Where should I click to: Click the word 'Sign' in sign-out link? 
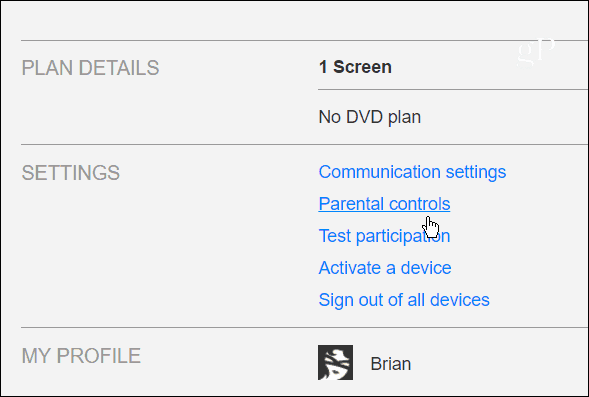[x=335, y=300]
